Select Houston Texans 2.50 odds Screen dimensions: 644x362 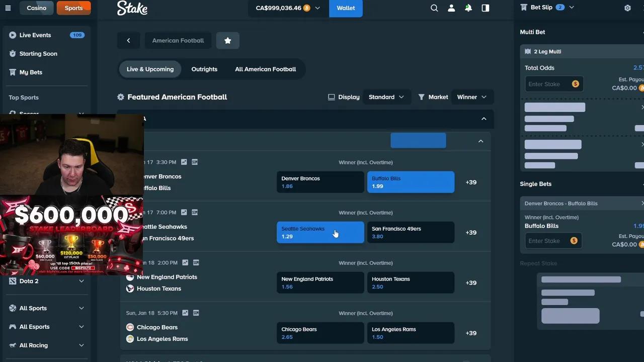[411, 283]
